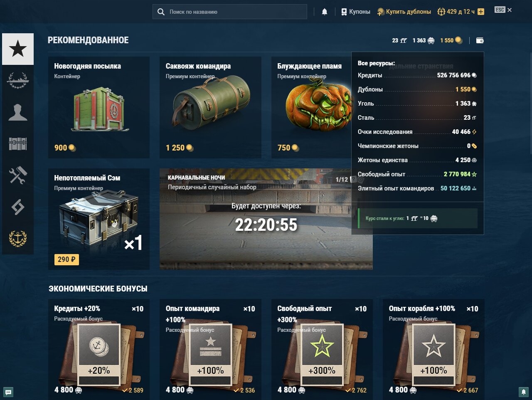Open chat icon in bottom-left corner
The image size is (532, 400).
8,392
